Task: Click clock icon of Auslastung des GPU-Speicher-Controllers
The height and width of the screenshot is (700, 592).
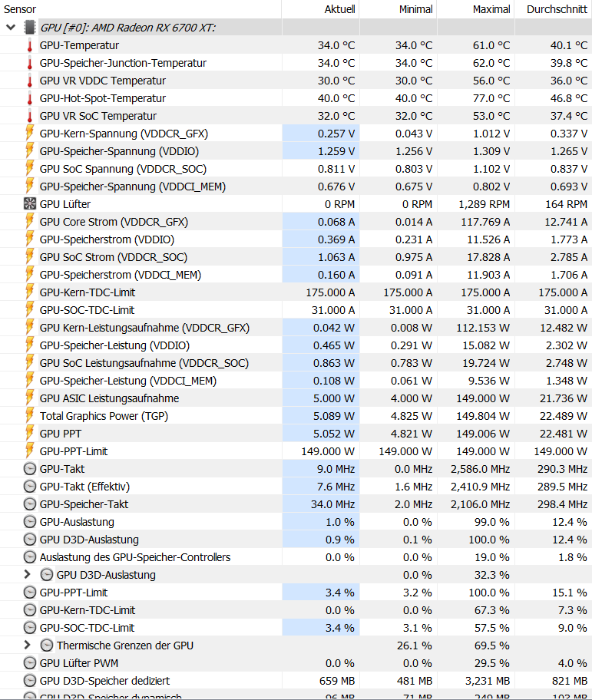Action: 29,557
